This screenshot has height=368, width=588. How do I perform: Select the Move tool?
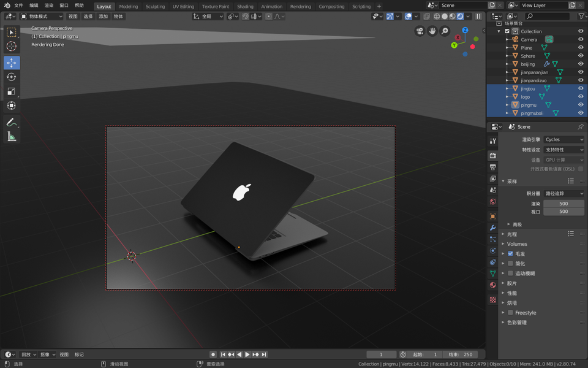coord(12,63)
